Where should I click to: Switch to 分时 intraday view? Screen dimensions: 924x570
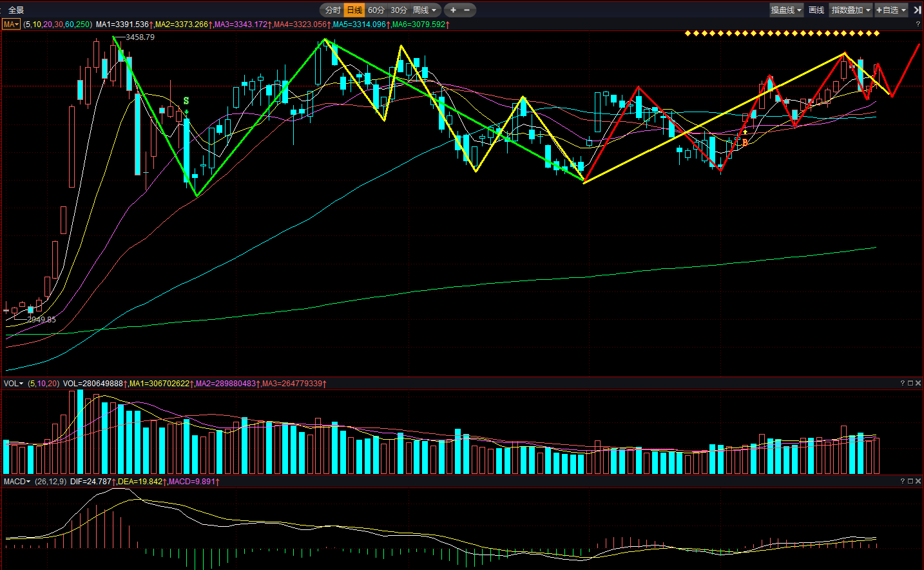click(332, 10)
